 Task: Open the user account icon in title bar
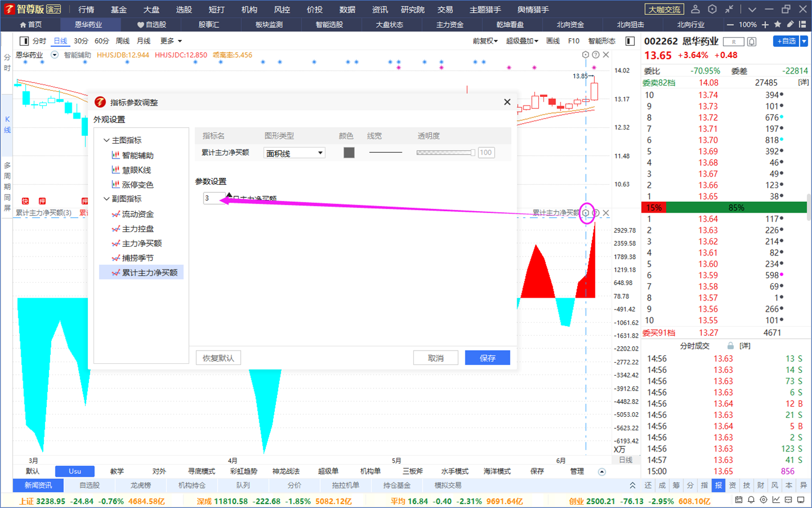tap(695, 9)
